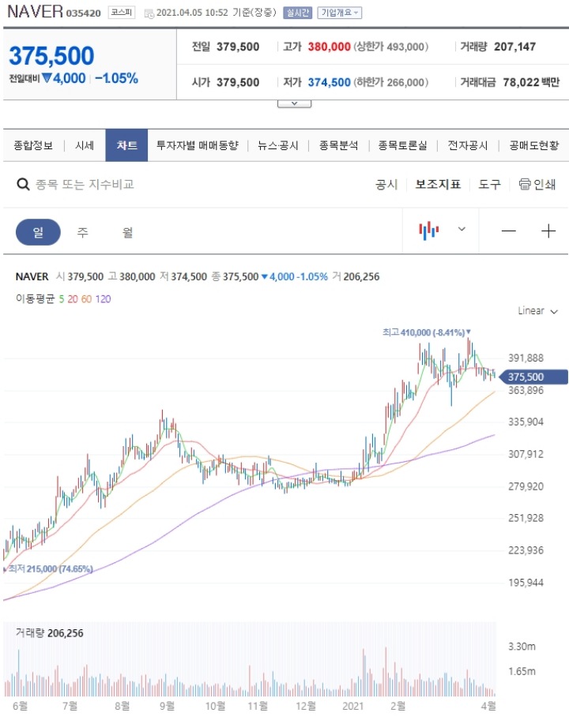Open the 종합정보 tab

tap(33, 145)
